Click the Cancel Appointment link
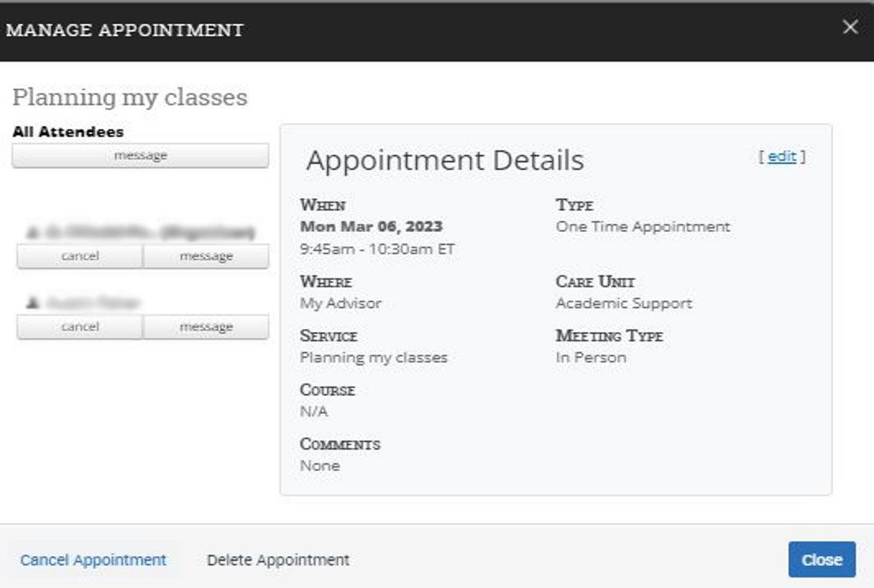874x588 pixels. click(x=93, y=560)
